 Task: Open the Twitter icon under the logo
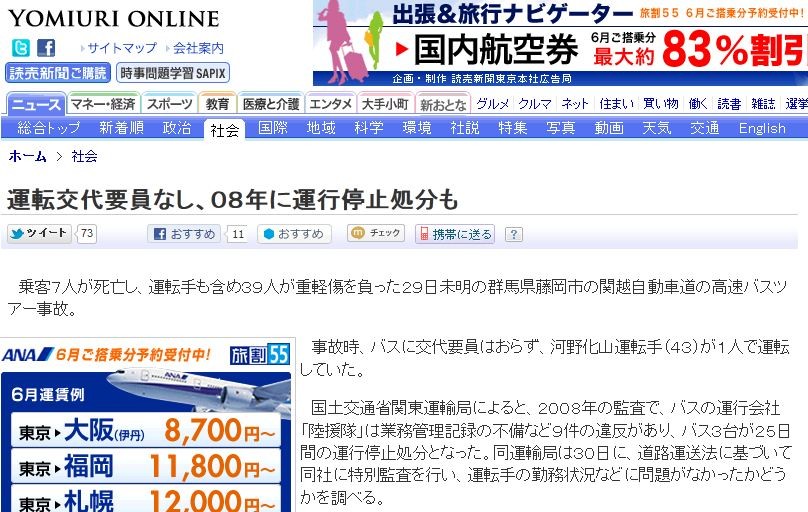[21, 48]
